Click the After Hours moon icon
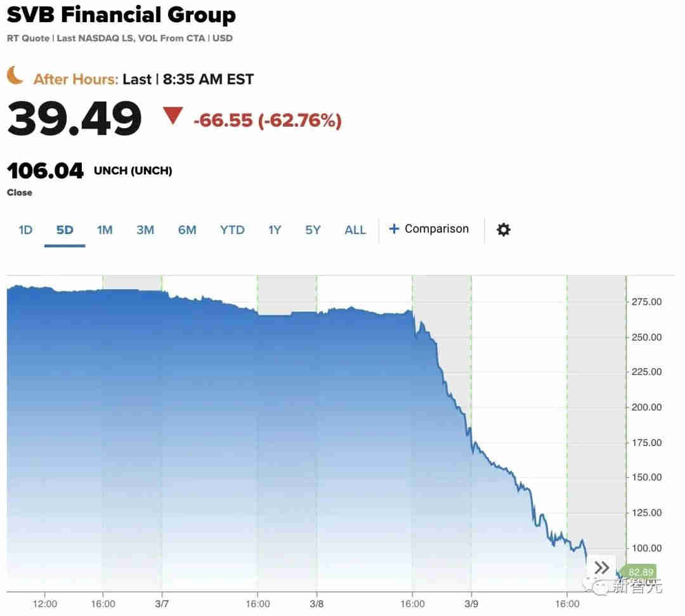 (15, 76)
